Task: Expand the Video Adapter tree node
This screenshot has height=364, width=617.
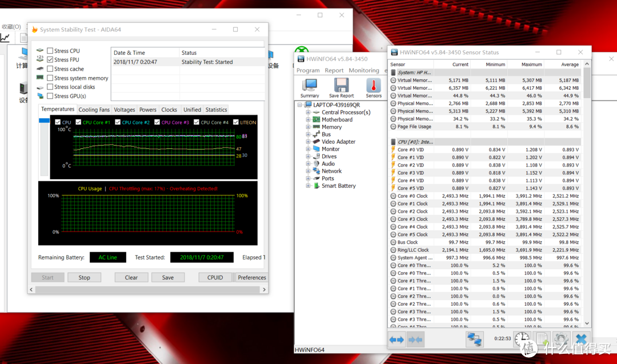Action: tap(308, 141)
